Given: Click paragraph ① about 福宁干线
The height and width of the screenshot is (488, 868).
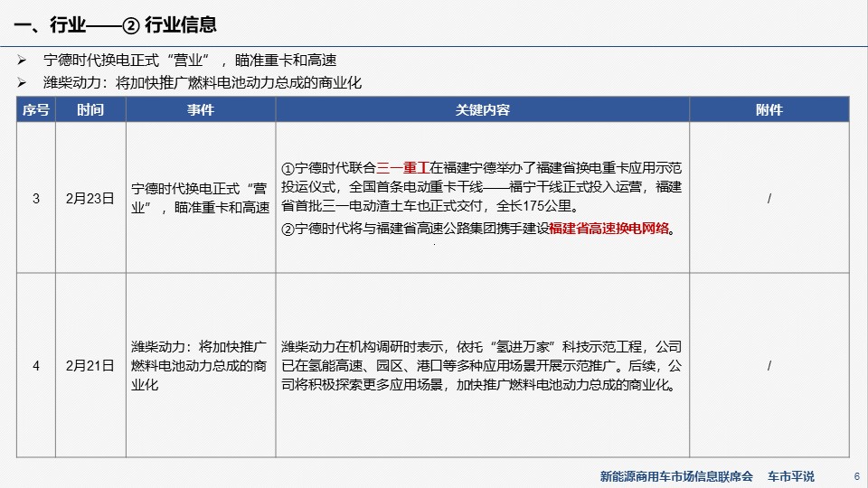Looking at the screenshot, I should (482, 187).
